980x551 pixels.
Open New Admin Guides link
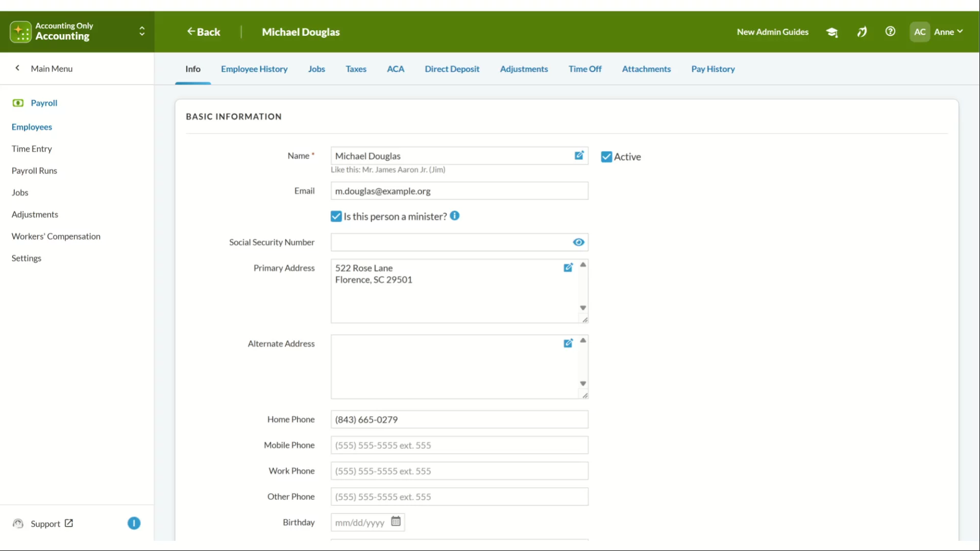[773, 32]
